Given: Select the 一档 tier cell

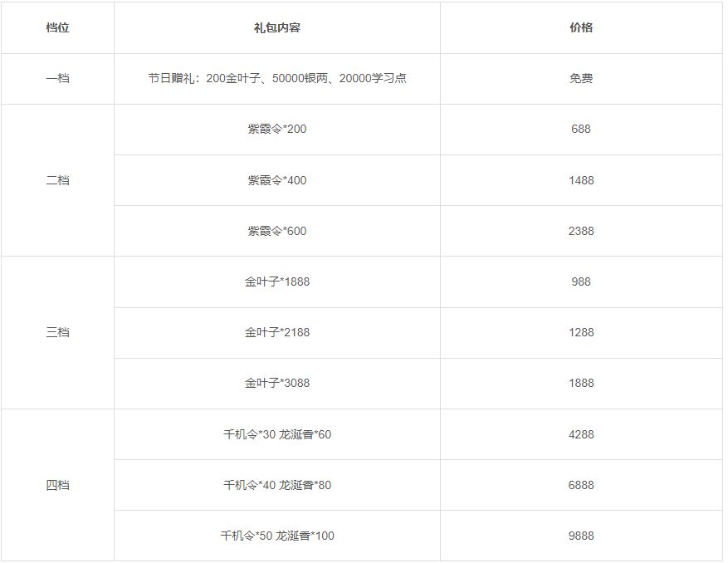Looking at the screenshot, I should 57,79.
